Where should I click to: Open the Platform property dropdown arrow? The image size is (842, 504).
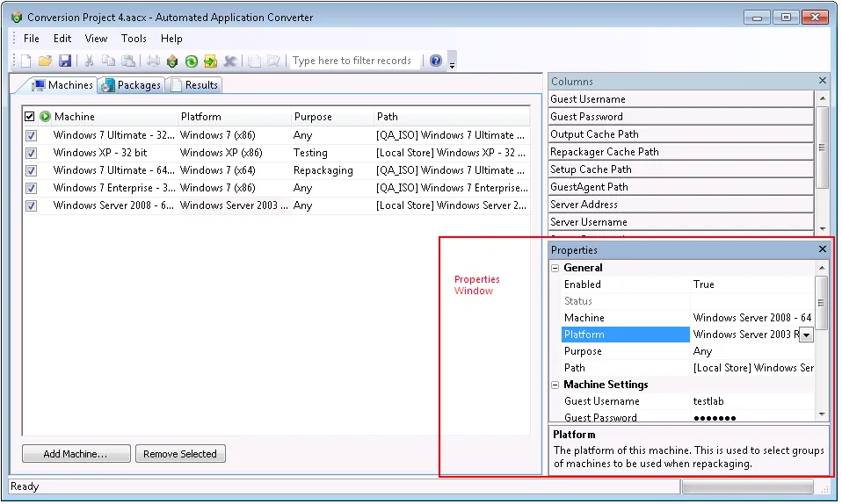click(x=806, y=335)
